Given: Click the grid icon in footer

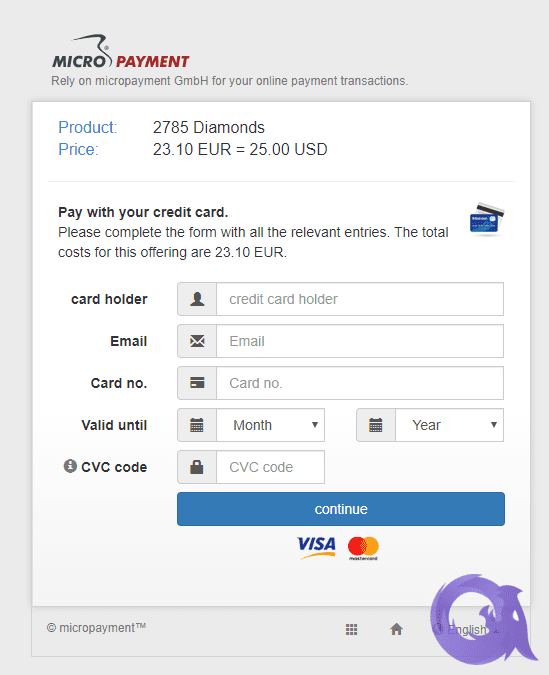Looking at the screenshot, I should (351, 629).
